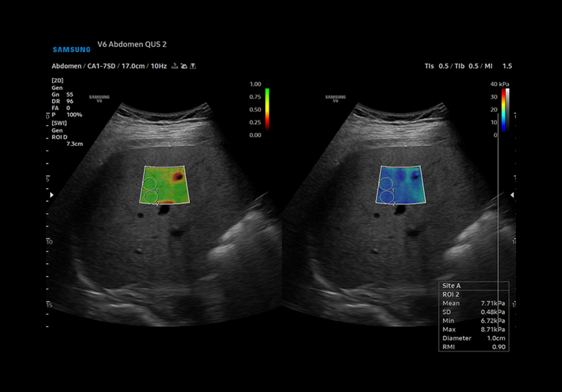Screen dimensions: 562x392
Task: Click the Gn 55 gain parameter
Action: tap(62, 94)
